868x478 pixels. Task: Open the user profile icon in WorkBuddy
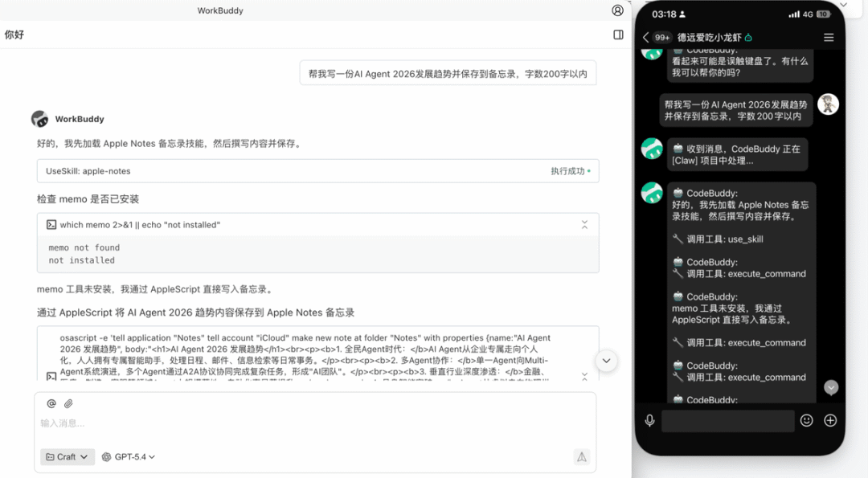618,10
